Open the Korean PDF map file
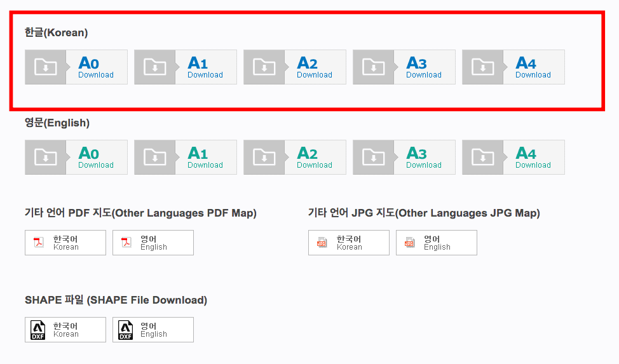619x364 pixels. pos(65,243)
